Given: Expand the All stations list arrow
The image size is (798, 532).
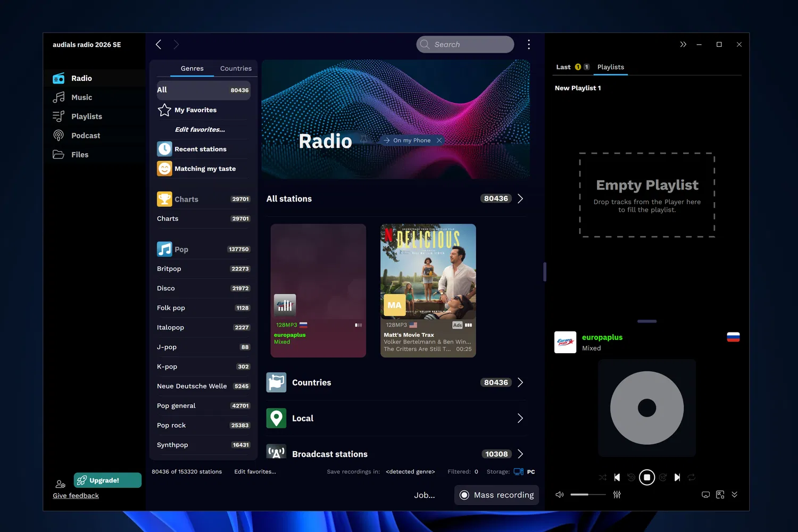Looking at the screenshot, I should click(x=520, y=198).
